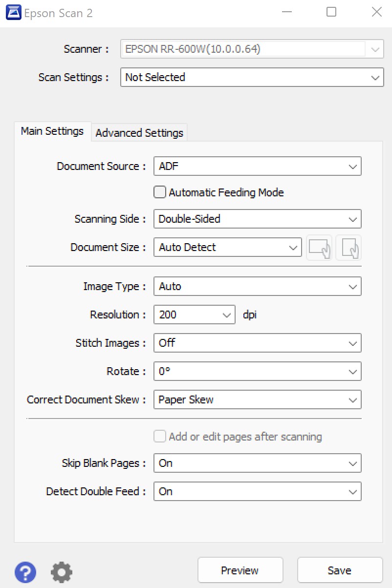The image size is (392, 588).
Task: Open the Scan Settings dropdown
Action: 252,77
